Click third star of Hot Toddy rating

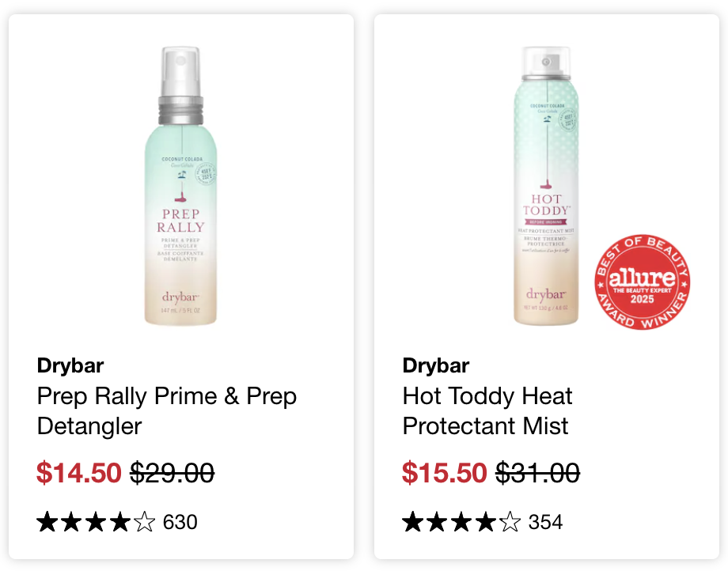click(462, 522)
